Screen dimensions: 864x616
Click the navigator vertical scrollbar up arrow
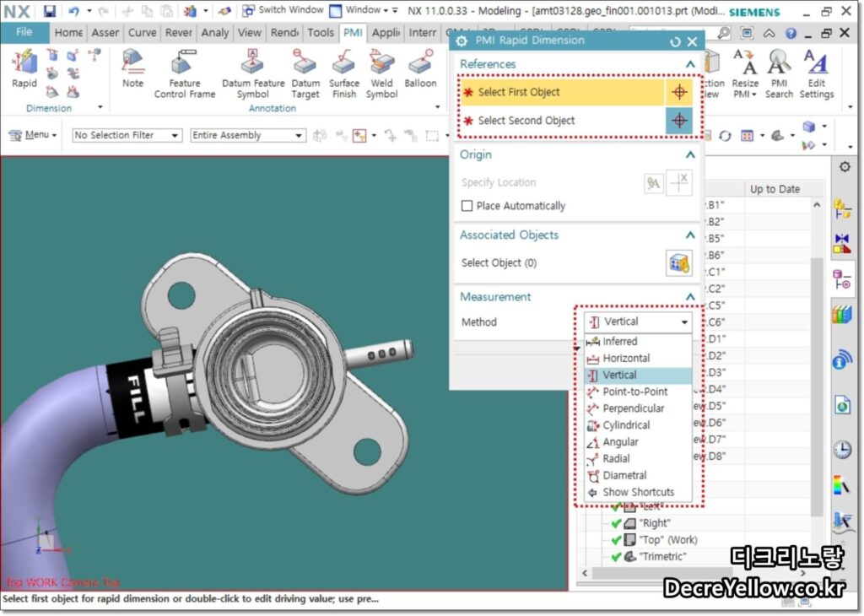click(x=817, y=205)
